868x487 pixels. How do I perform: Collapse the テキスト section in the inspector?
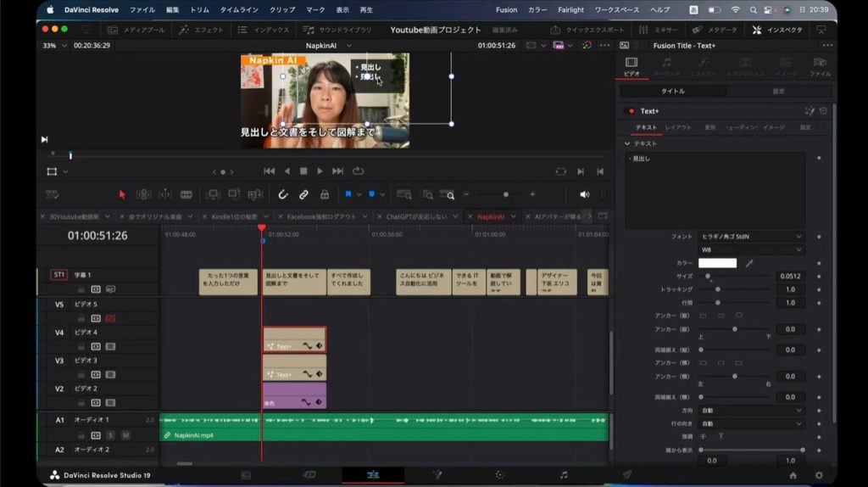pyautogui.click(x=627, y=143)
